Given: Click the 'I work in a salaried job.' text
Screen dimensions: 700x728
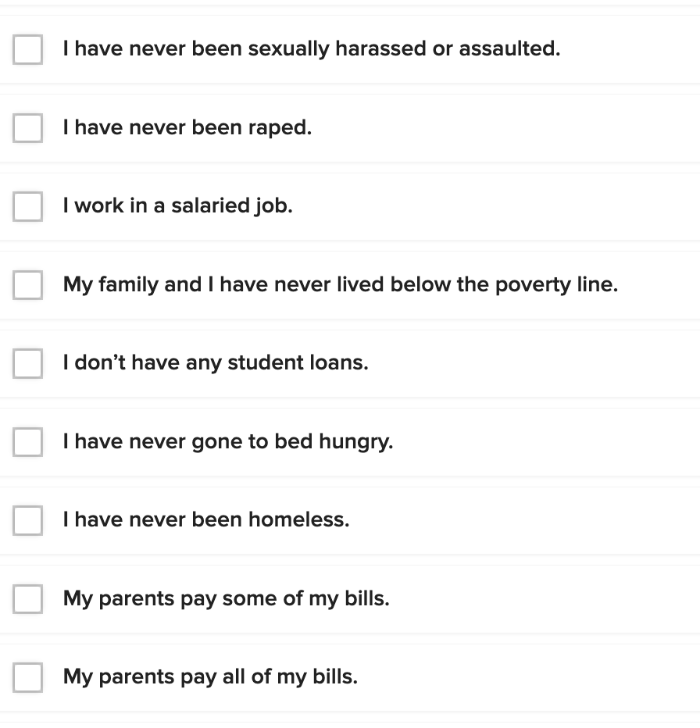Looking at the screenshot, I should point(177,206).
